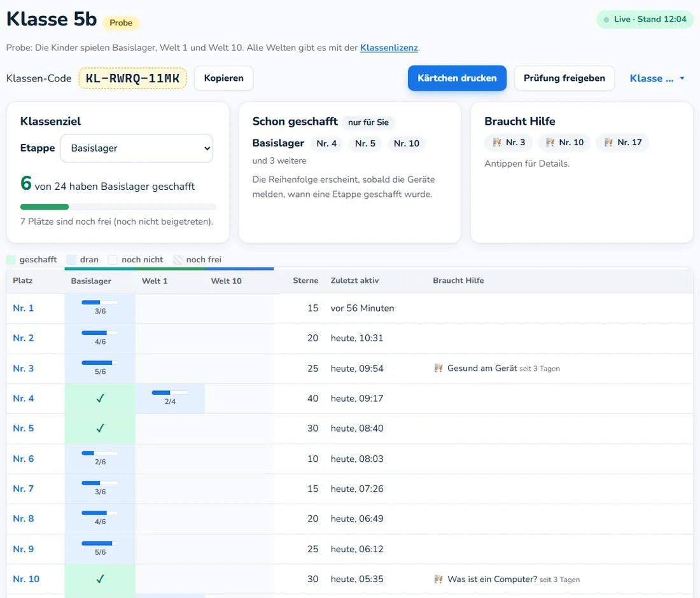Viewport: 700px width, 598px height.
Task: Click the yellow "Probe" badge
Action: (121, 23)
